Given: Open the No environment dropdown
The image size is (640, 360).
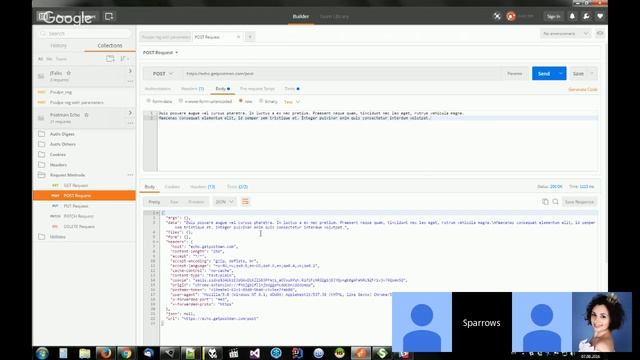Looking at the screenshot, I should pyautogui.click(x=565, y=33).
